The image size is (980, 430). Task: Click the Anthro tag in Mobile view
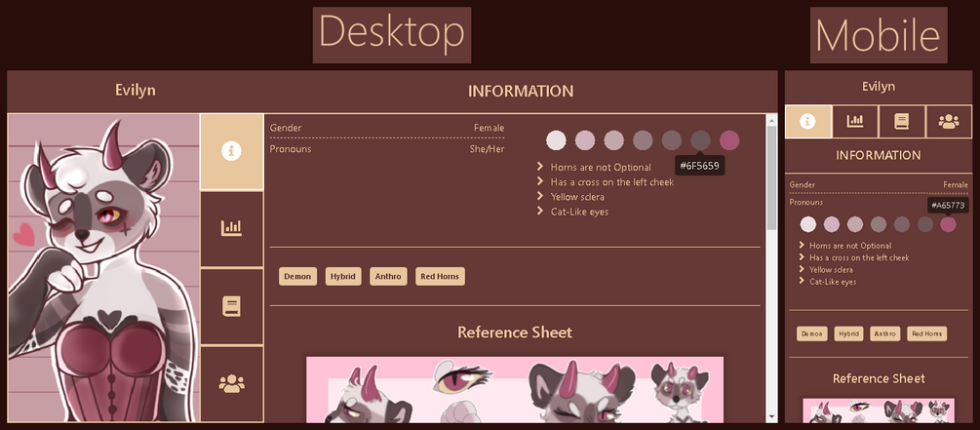885,333
